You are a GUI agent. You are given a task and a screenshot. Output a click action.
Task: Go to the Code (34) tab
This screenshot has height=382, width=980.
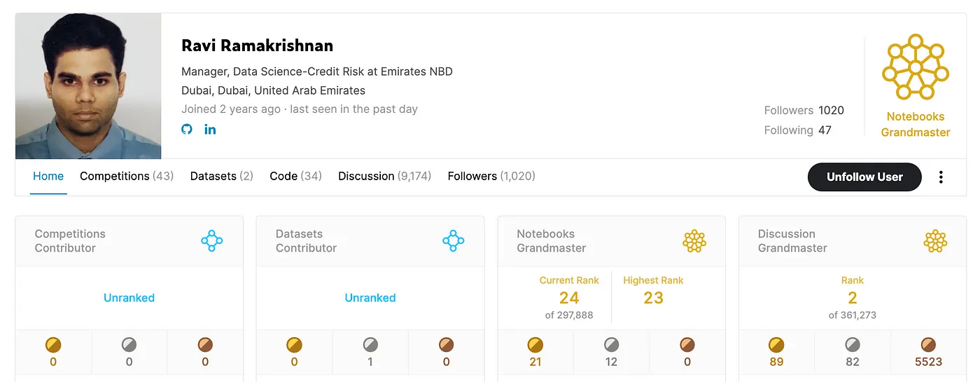pyautogui.click(x=295, y=177)
